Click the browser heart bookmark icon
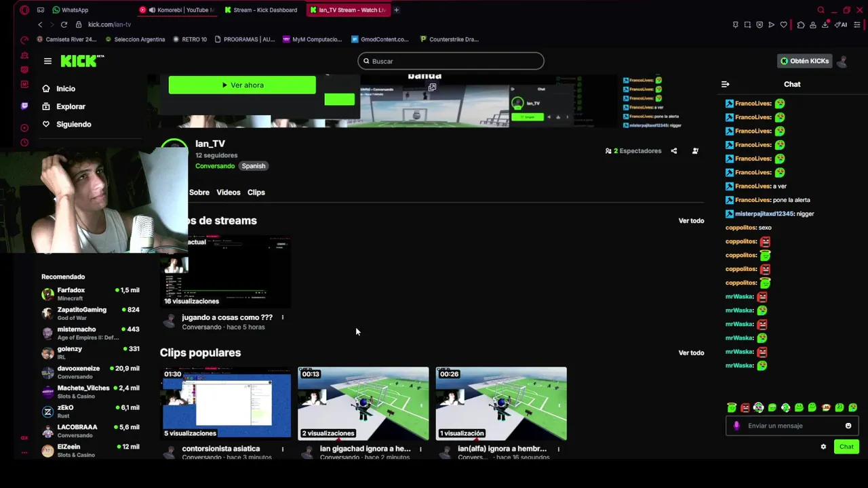This screenshot has width=868, height=488. pyautogui.click(x=783, y=25)
